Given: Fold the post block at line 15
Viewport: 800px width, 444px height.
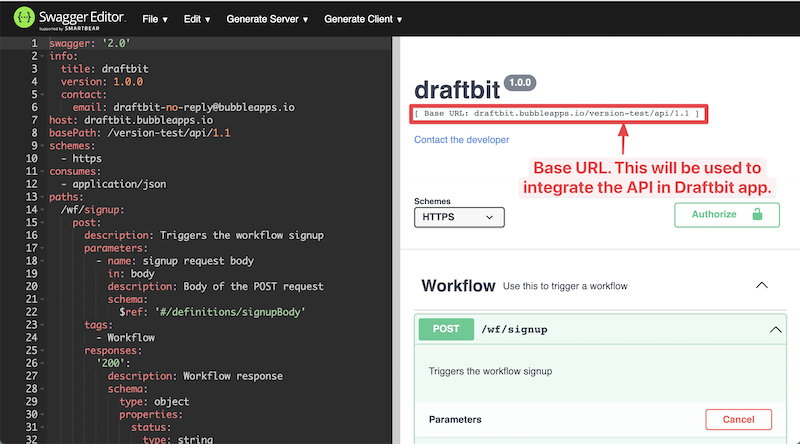Looking at the screenshot, I should 42,223.
